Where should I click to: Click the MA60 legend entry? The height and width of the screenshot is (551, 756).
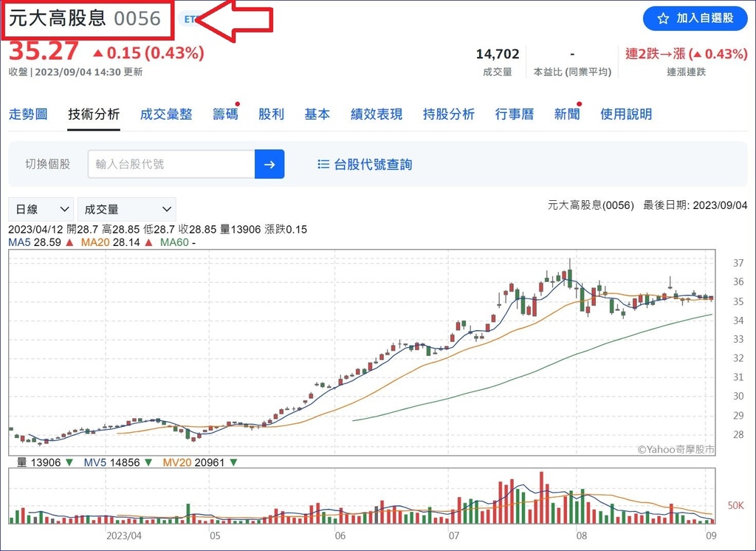tap(178, 242)
